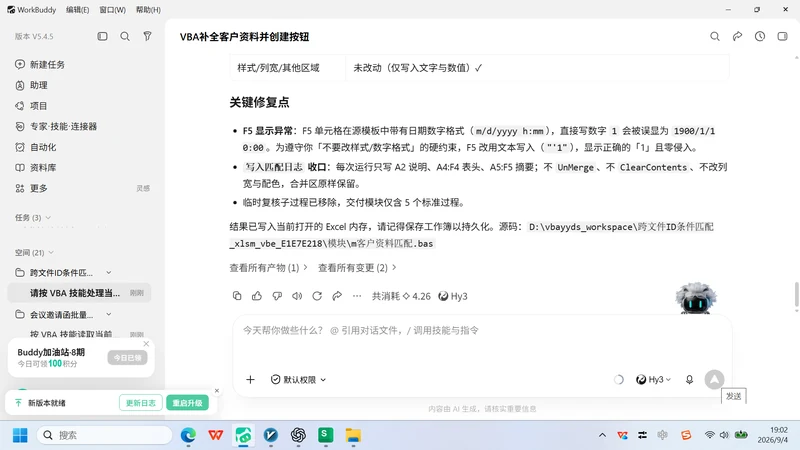This screenshot has width=800, height=450.
Task: Close the Buddy加油站 promo card
Action: [146, 344]
